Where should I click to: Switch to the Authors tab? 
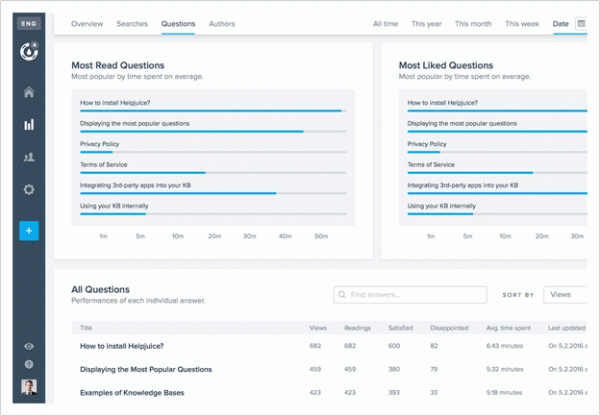[x=223, y=22]
